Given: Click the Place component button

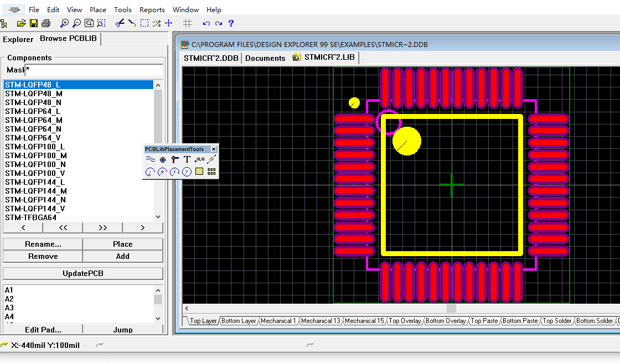Looking at the screenshot, I should 122,245.
